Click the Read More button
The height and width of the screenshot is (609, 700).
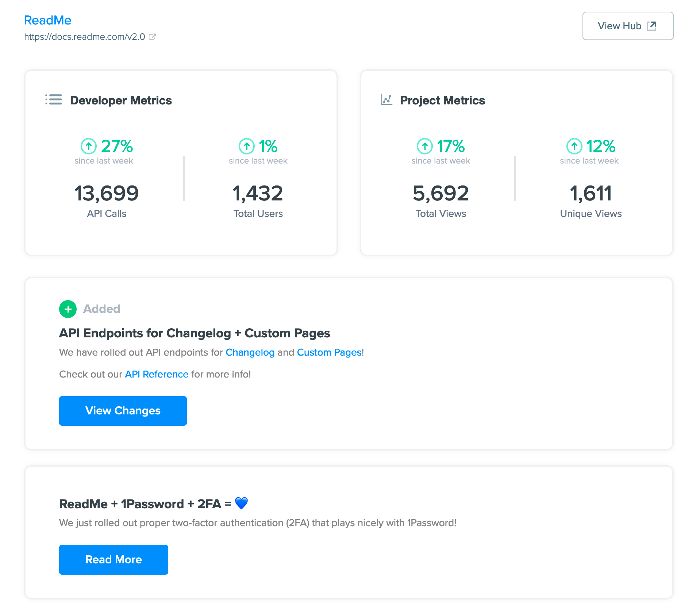click(114, 560)
